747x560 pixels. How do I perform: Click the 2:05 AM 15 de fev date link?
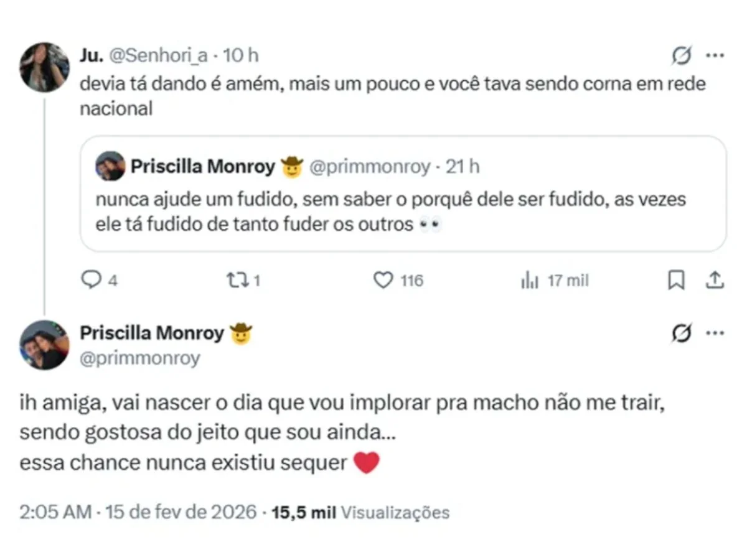click(138, 513)
